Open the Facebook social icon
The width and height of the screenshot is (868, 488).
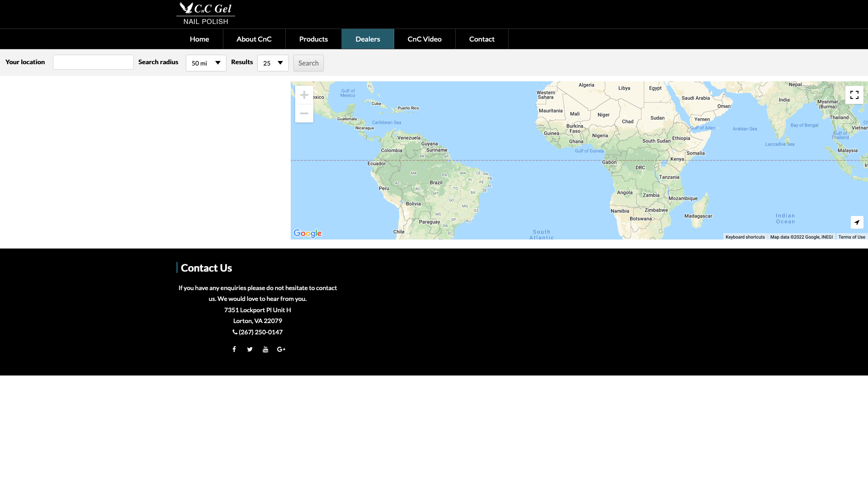(234, 349)
